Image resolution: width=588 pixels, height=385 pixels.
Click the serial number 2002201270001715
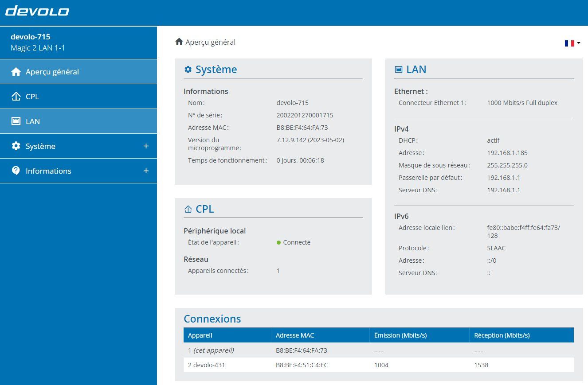tap(305, 115)
